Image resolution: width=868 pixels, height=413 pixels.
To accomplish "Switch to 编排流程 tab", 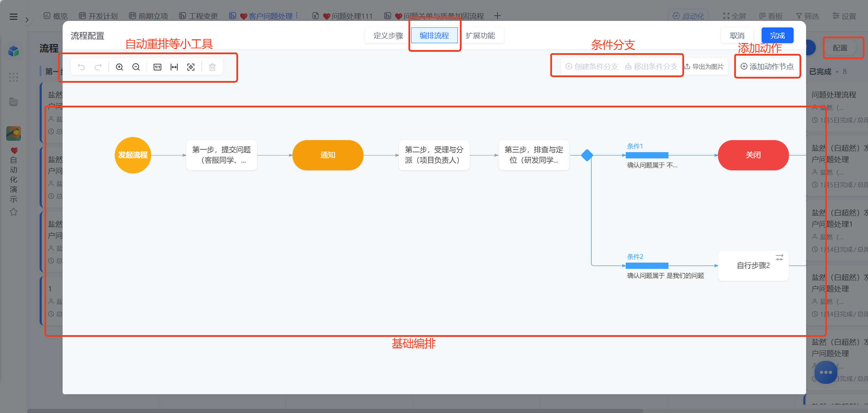I will [434, 35].
